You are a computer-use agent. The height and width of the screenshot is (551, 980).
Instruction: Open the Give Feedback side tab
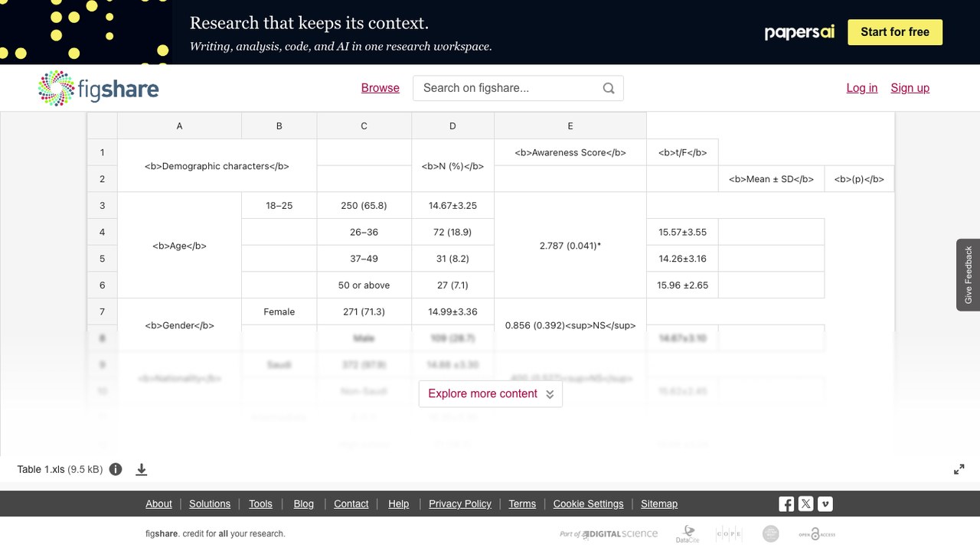coord(968,275)
